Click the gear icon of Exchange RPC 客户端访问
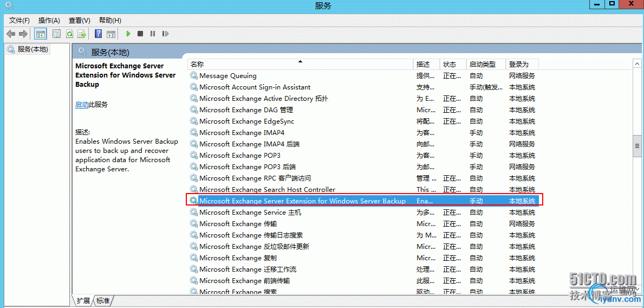Screen dimensions: 644x308 point(193,178)
